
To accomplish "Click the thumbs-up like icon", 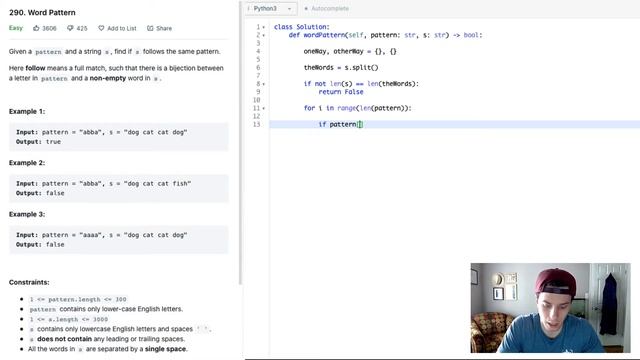I will coord(36,28).
